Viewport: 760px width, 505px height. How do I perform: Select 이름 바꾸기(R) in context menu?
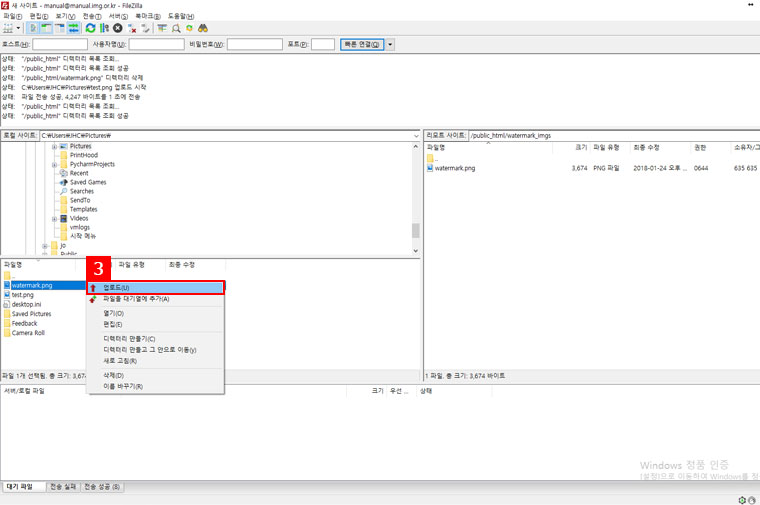[120, 386]
